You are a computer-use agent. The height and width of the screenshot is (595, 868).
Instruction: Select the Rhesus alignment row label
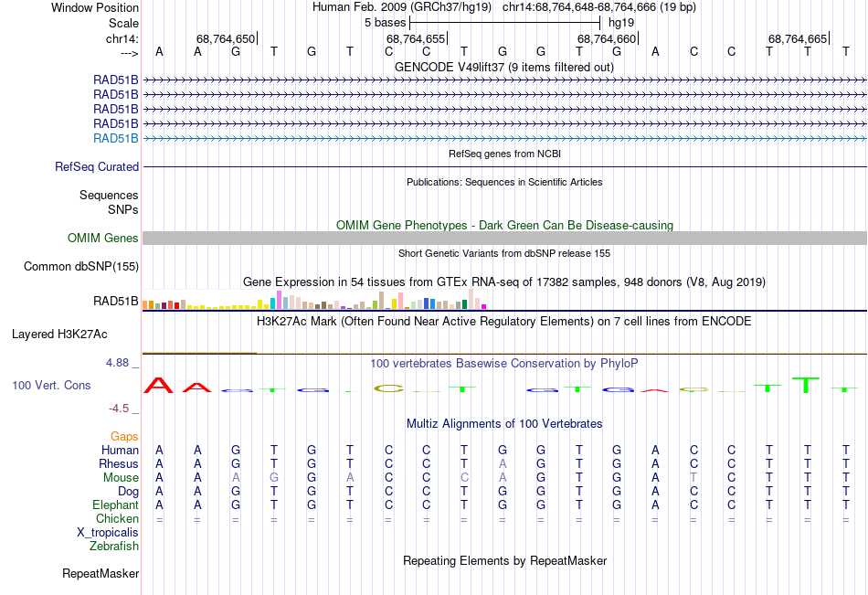[119, 463]
